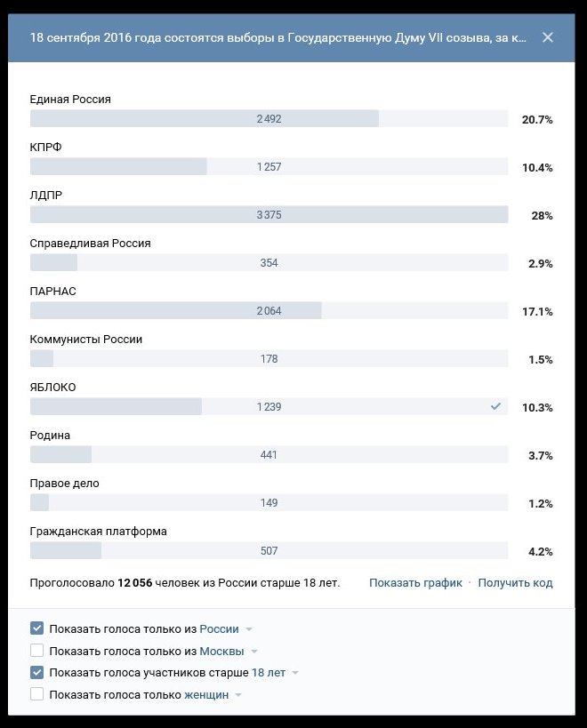Open dropdown arrow next to Москвы

(254, 652)
